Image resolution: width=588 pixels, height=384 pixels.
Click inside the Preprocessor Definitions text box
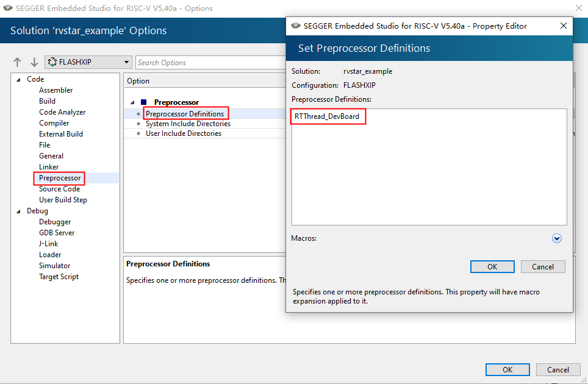429,167
